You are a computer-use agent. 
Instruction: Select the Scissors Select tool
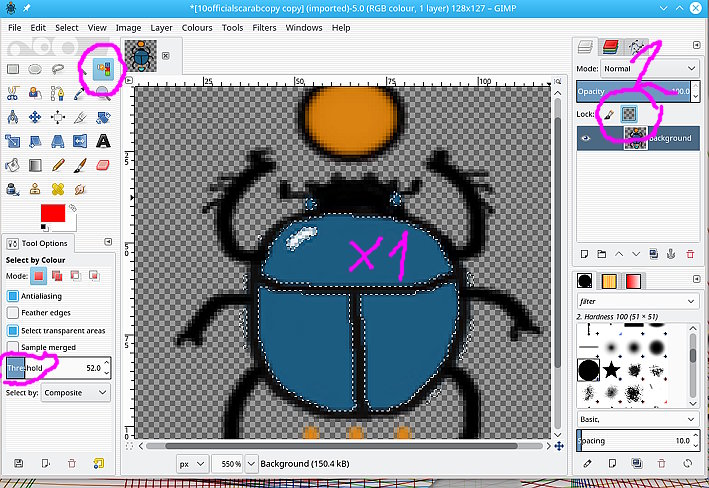pos(13,93)
